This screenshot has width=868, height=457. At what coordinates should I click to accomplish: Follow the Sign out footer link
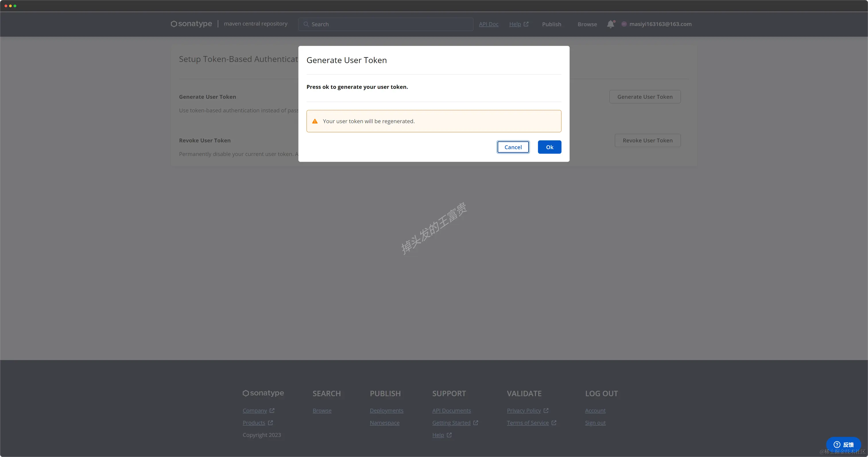click(595, 423)
